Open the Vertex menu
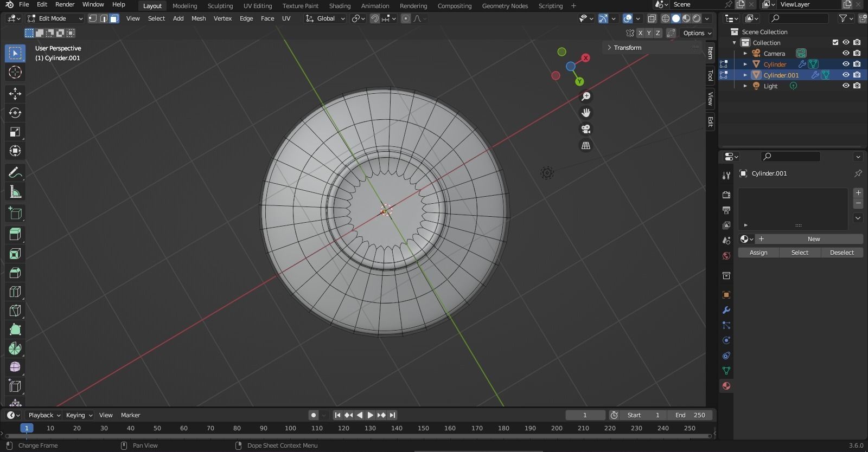 222,18
